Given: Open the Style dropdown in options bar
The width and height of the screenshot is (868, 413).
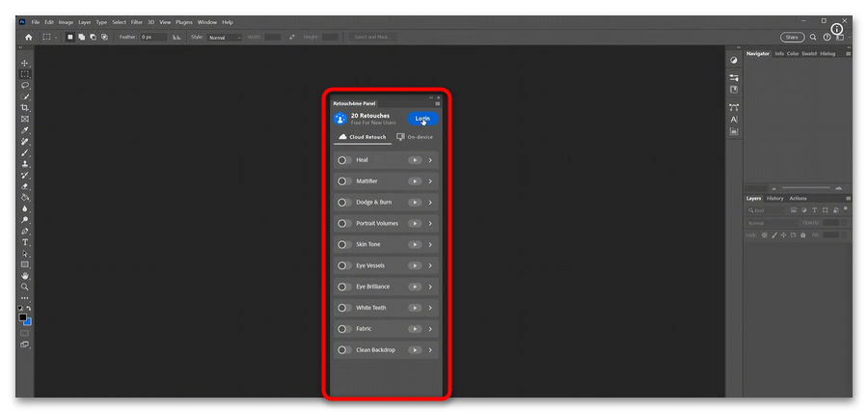Looking at the screenshot, I should point(224,37).
